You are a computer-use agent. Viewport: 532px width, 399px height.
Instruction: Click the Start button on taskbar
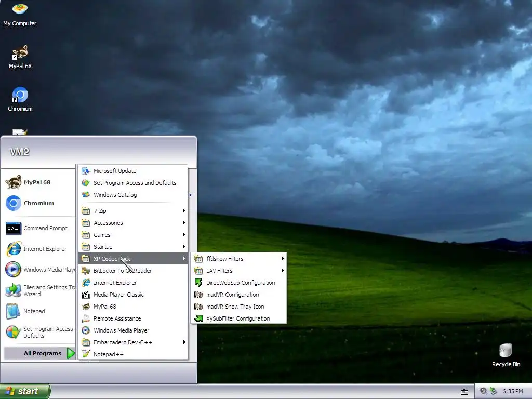tap(25, 391)
